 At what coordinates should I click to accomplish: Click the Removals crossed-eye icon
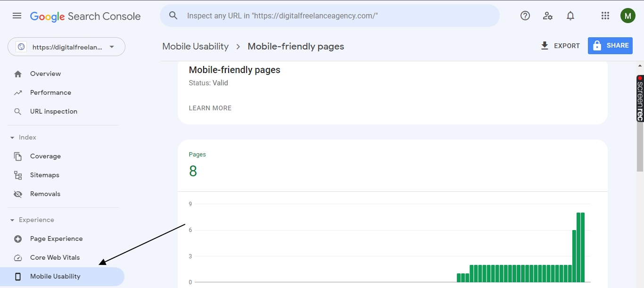18,194
